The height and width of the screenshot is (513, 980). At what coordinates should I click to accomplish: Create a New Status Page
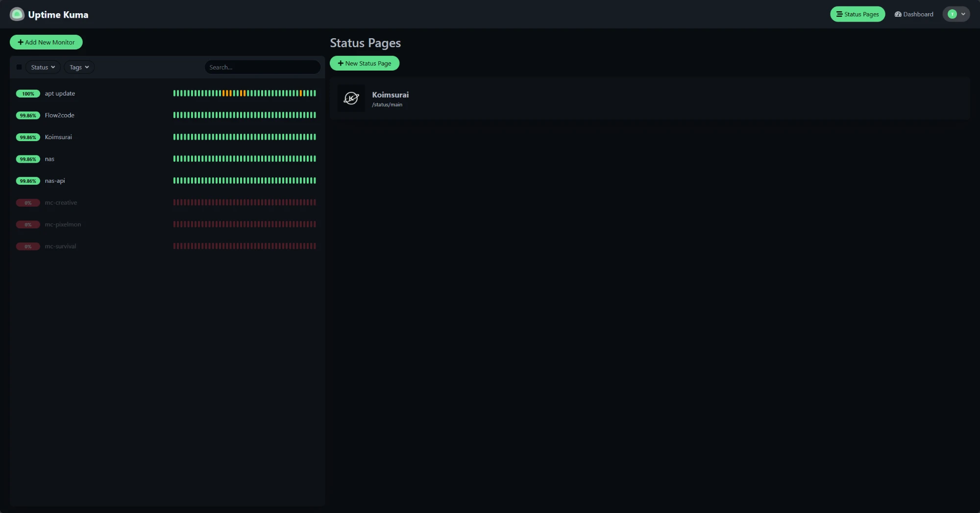365,63
